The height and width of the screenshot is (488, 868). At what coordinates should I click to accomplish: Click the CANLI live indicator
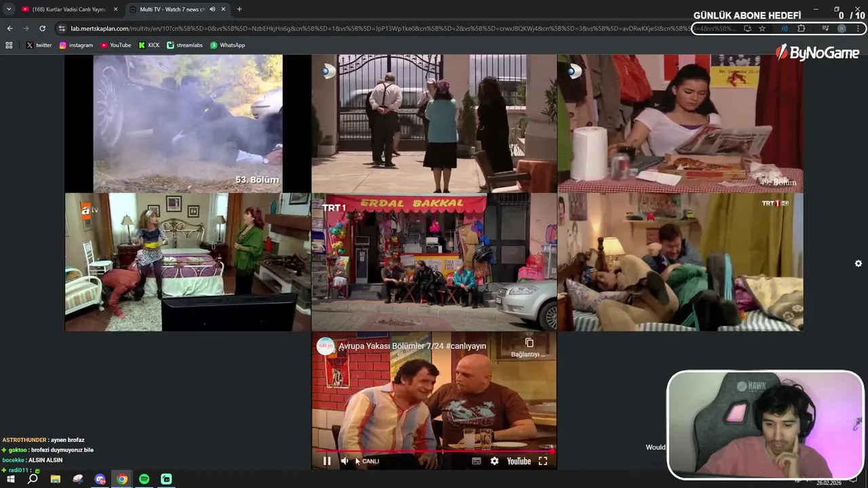370,461
